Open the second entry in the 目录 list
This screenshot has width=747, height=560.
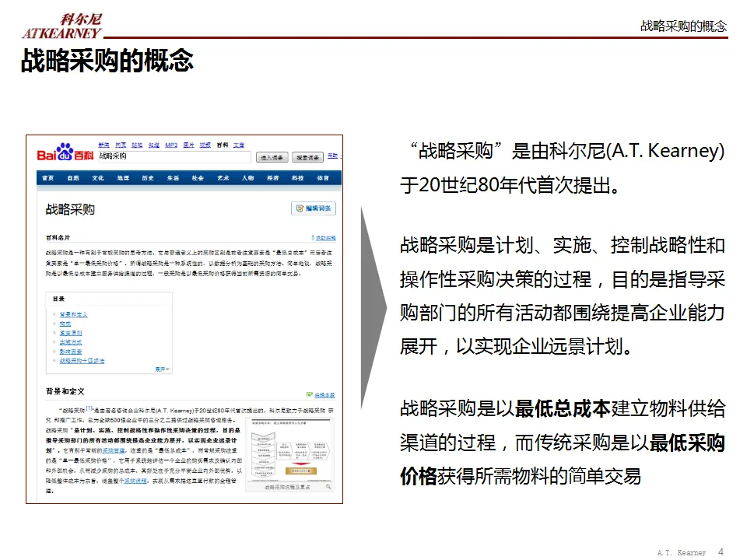click(x=65, y=324)
